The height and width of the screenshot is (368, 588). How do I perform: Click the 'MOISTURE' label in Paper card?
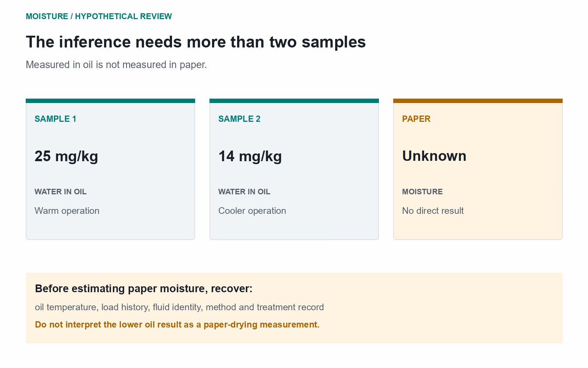click(422, 192)
